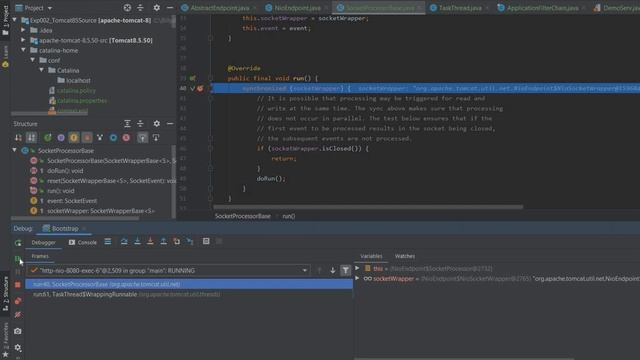Switch to ApplicationFilterChain.java tab
This screenshot has height=360, width=640.
pos(542,8)
